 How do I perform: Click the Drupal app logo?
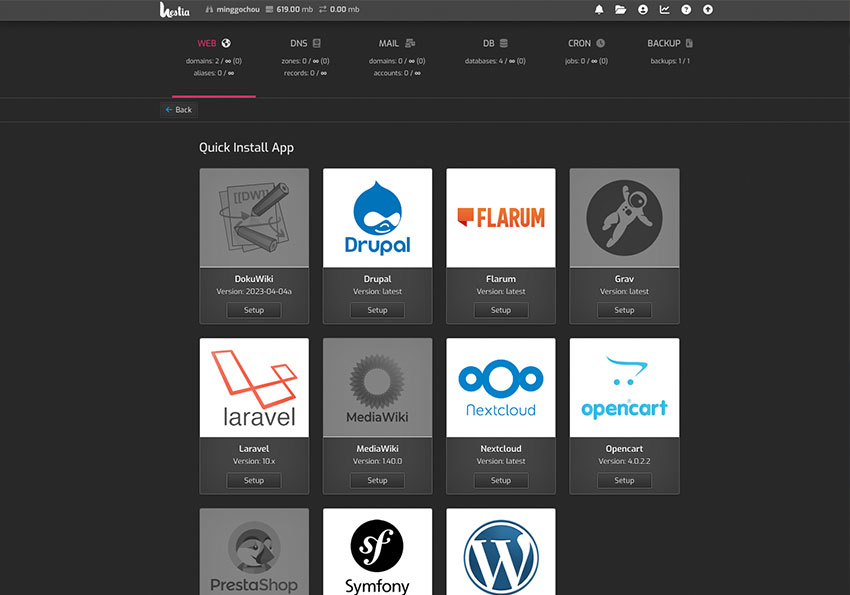[x=377, y=218]
